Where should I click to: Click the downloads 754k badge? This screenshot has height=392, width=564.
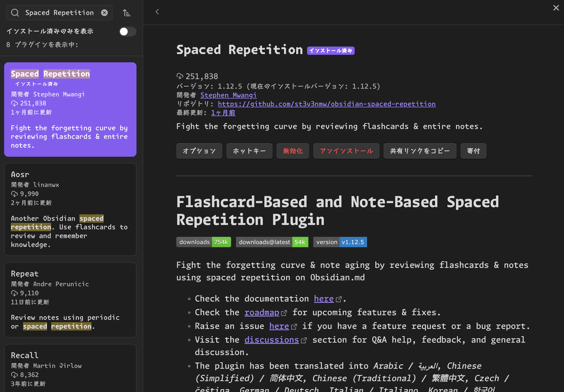[x=204, y=242]
